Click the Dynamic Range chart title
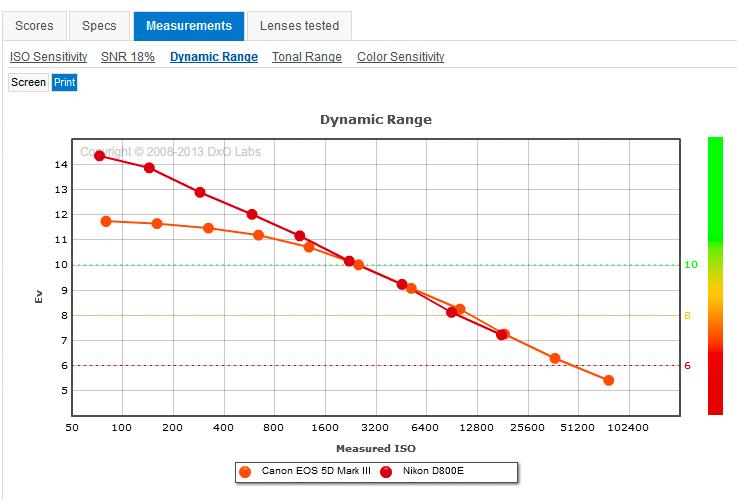This screenshot has height=500, width=737. click(376, 120)
